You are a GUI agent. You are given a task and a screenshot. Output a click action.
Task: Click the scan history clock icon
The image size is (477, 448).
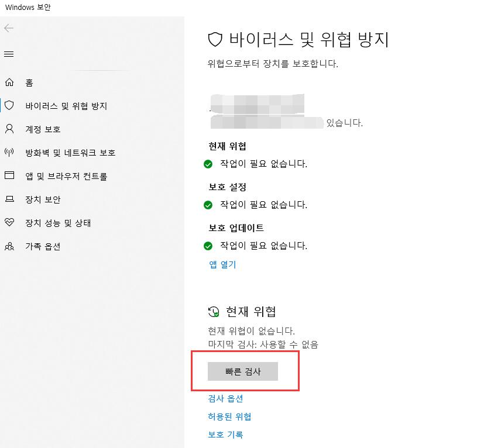(x=214, y=312)
